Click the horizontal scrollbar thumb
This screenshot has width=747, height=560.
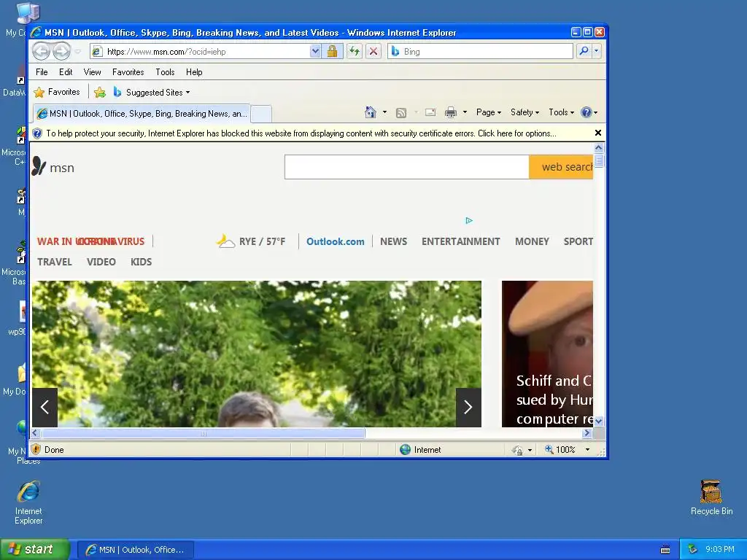coord(203,433)
